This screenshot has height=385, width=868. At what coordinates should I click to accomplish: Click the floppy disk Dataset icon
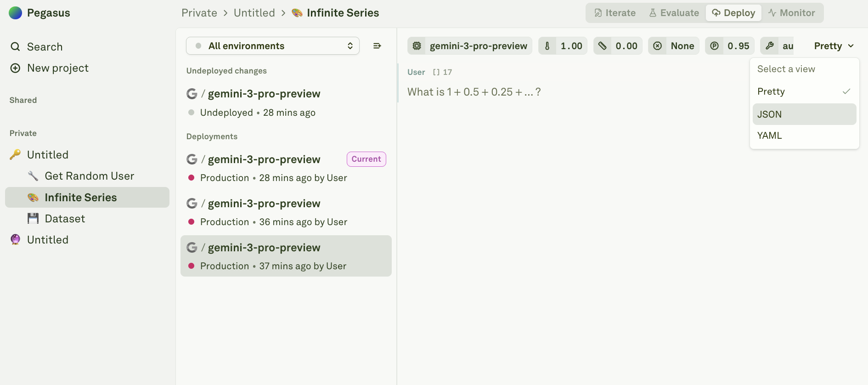(33, 218)
